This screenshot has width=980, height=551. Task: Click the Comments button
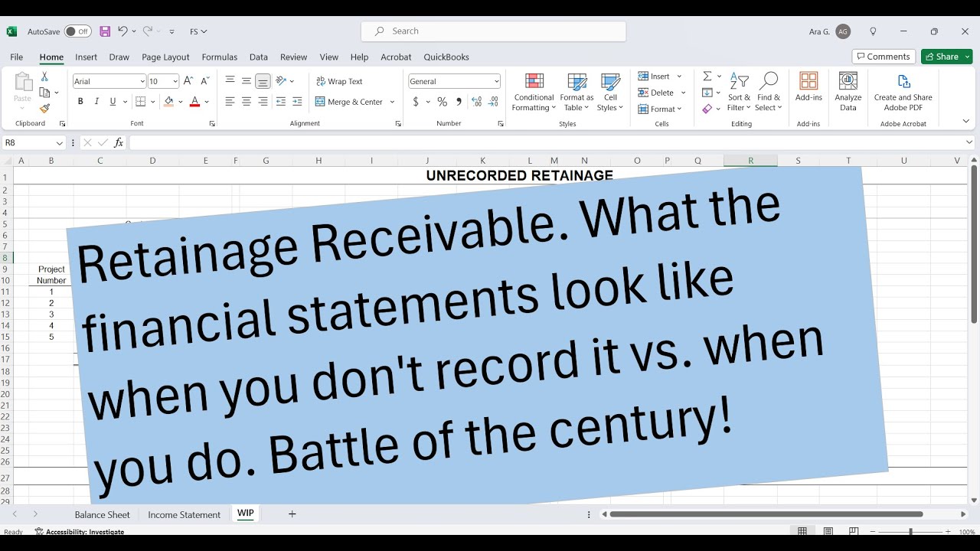(884, 57)
